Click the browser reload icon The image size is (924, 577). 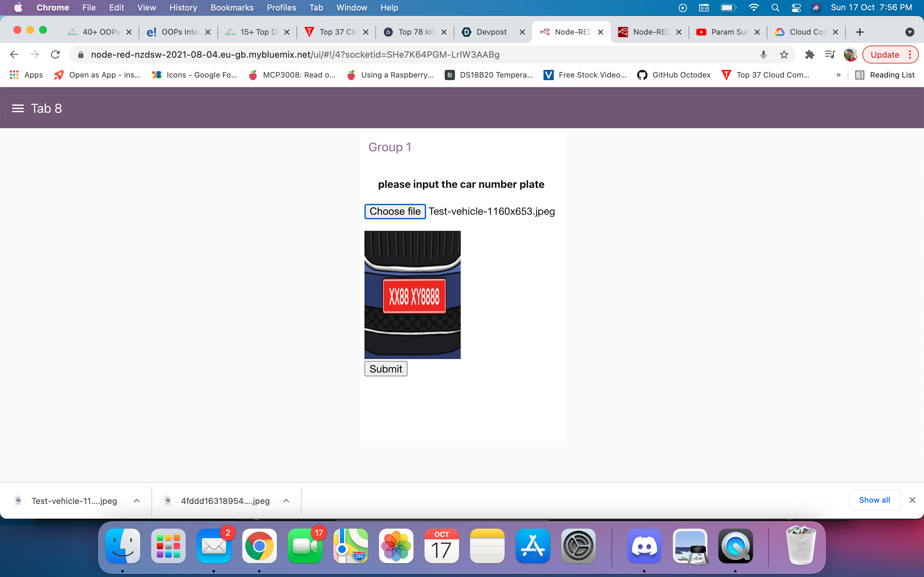(56, 54)
